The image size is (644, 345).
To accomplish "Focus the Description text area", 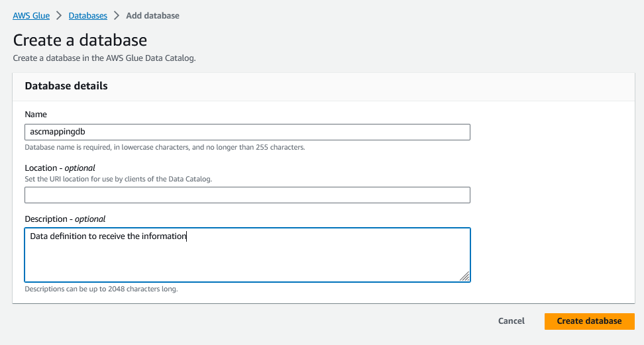I will click(x=247, y=255).
